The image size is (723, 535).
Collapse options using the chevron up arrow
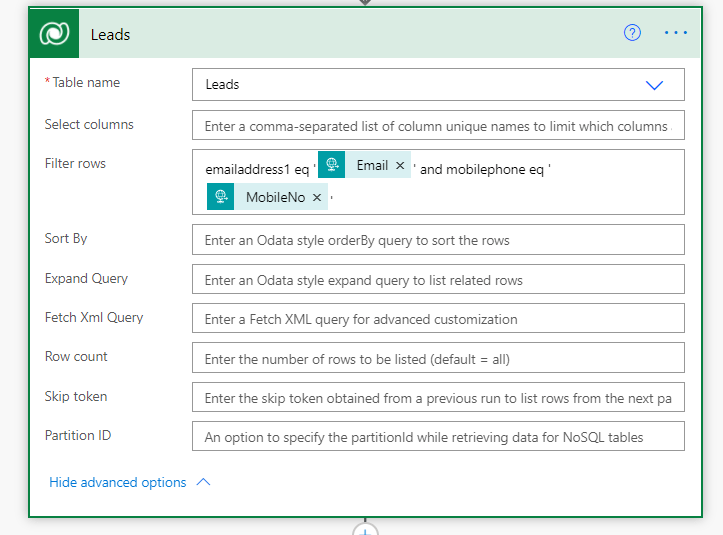click(x=204, y=482)
